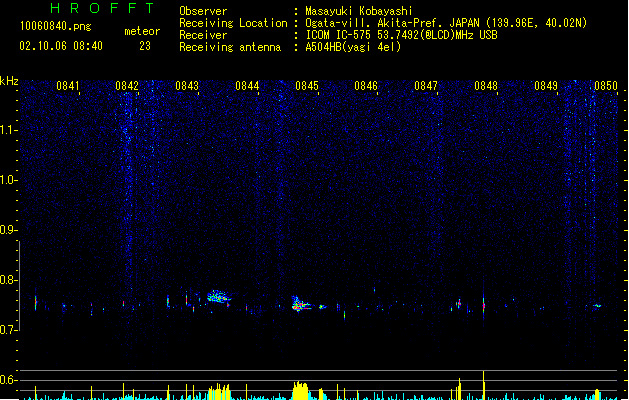Click the 0846 time marker
The width and height of the screenshot is (629, 400).
(366, 86)
